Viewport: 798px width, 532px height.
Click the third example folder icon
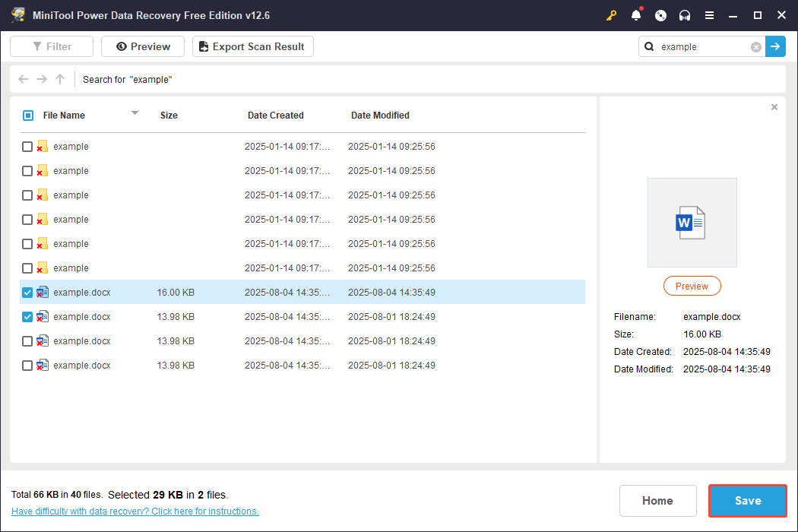tap(43, 195)
